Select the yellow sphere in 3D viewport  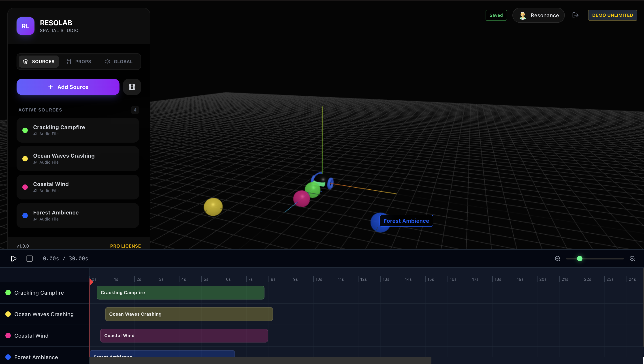[x=213, y=207]
